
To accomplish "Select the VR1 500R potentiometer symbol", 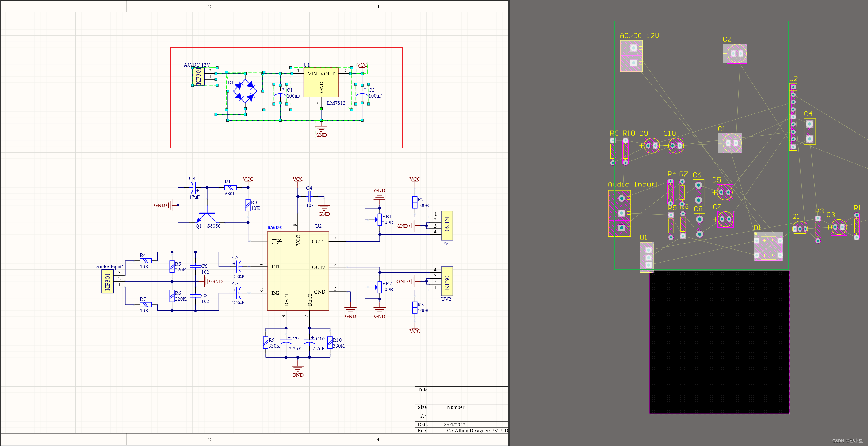I will (379, 219).
